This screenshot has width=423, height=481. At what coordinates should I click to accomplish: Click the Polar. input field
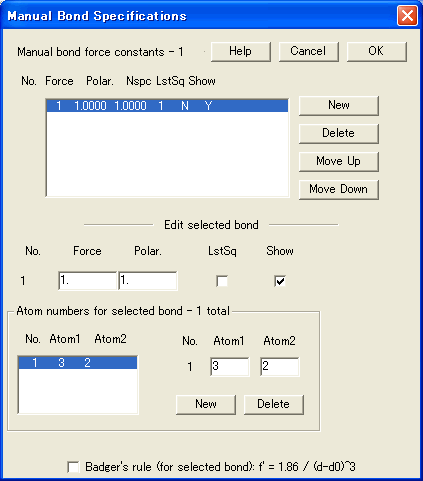(148, 281)
